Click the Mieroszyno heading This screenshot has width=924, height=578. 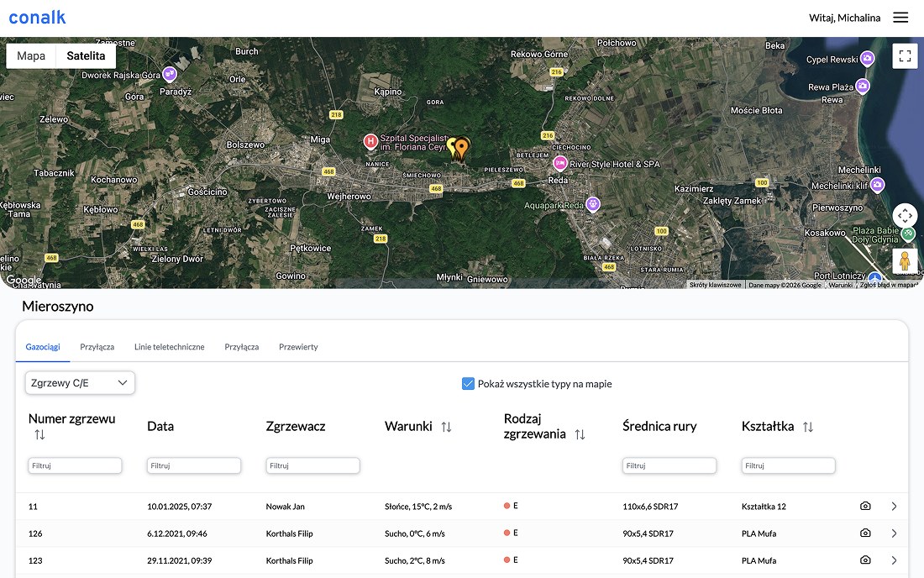point(58,307)
